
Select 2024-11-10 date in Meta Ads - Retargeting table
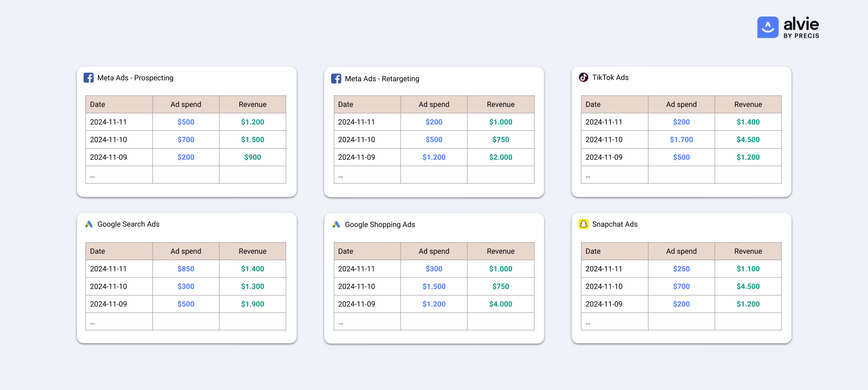[x=357, y=140]
